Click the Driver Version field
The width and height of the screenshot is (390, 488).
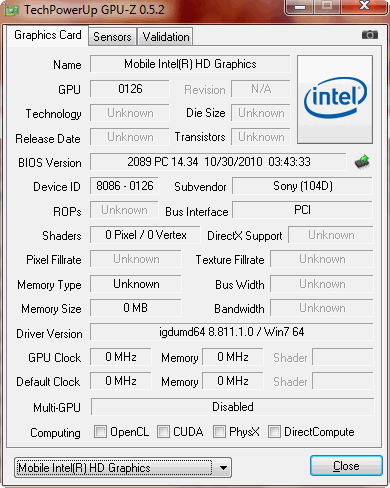pos(232,332)
